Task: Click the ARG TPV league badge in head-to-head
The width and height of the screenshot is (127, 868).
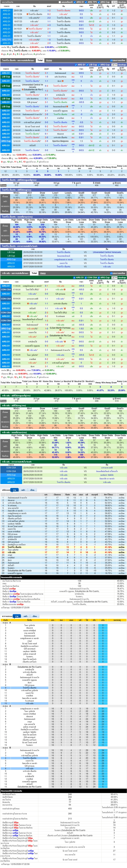Action: click(x=6, y=40)
